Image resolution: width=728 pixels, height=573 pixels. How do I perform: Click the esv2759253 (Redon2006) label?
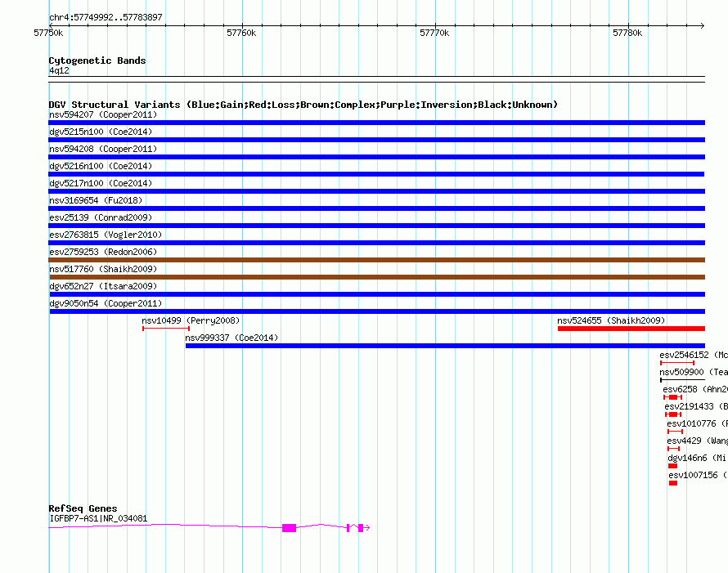click(103, 252)
